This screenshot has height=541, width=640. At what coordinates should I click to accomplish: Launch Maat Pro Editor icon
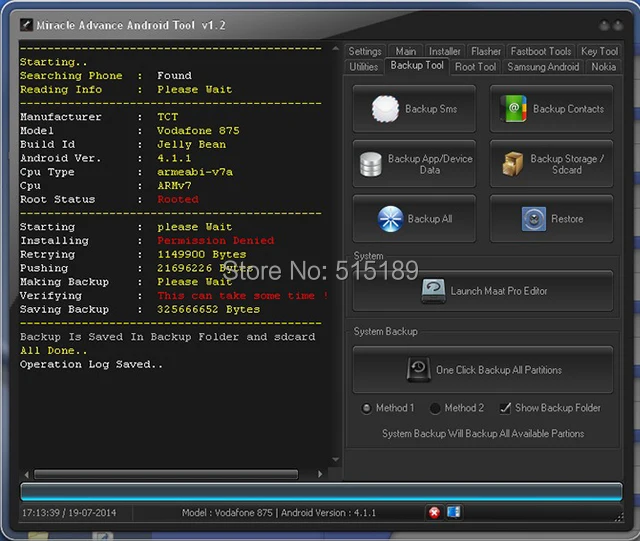[433, 291]
